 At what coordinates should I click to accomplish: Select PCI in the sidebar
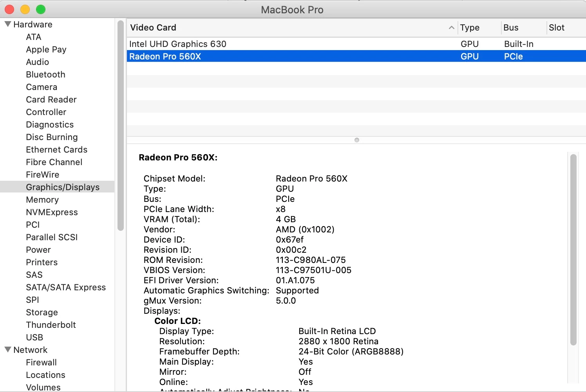coord(33,225)
